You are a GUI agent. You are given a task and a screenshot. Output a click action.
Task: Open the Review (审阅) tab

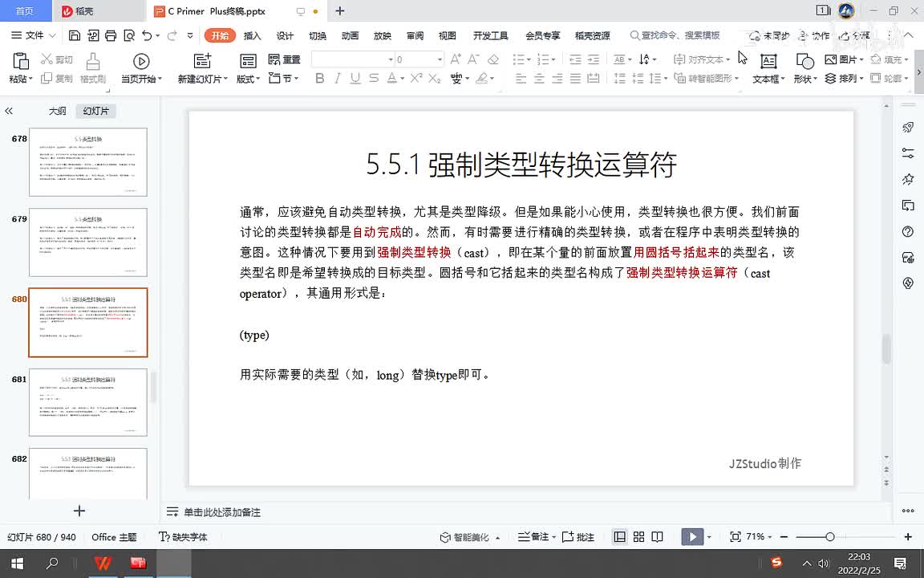pos(415,35)
